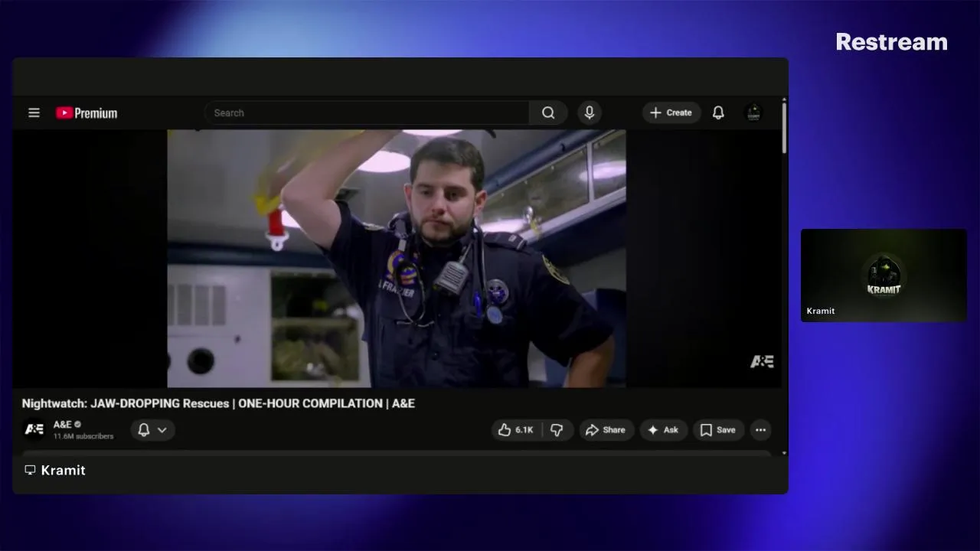980x551 pixels.
Task: Click the 11.6M subscribers text
Action: 83,436
